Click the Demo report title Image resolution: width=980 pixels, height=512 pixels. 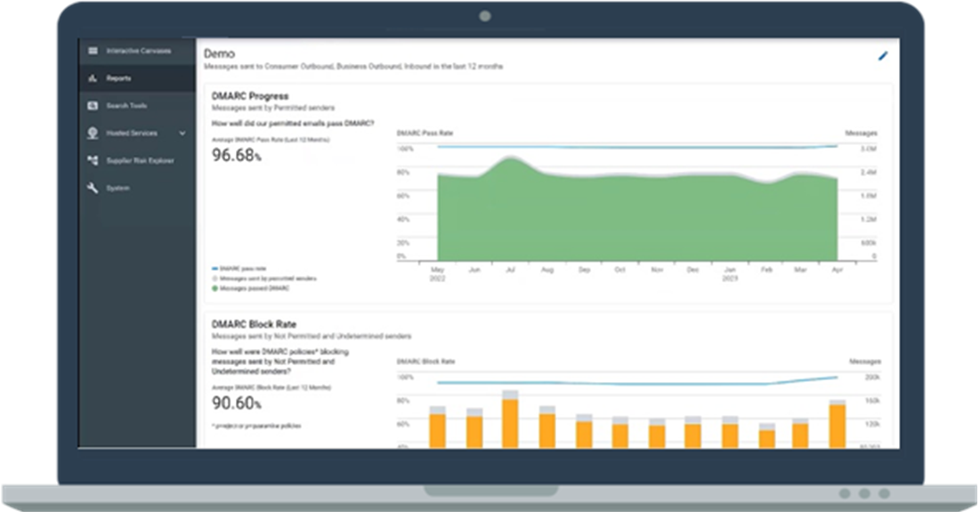pyautogui.click(x=220, y=53)
